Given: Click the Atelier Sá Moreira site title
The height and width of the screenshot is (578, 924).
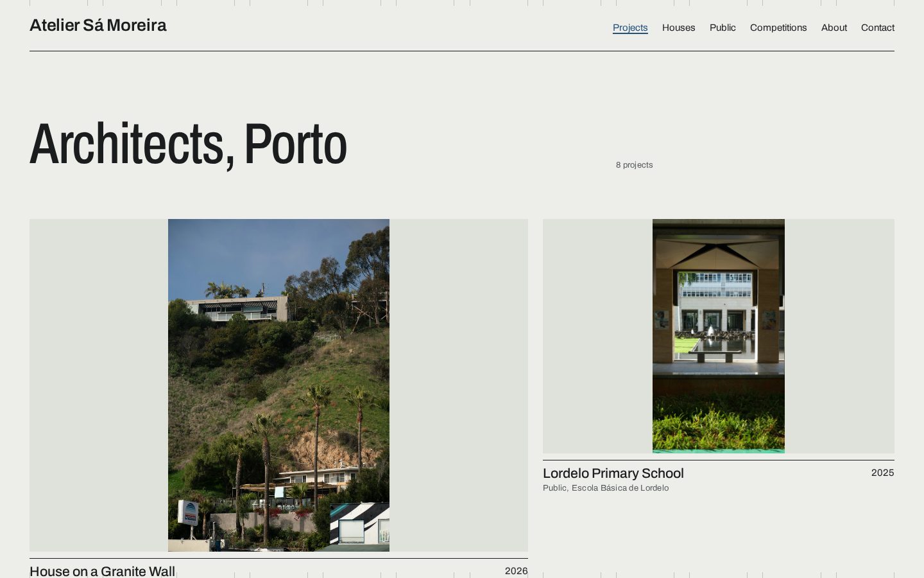Looking at the screenshot, I should coord(98,26).
